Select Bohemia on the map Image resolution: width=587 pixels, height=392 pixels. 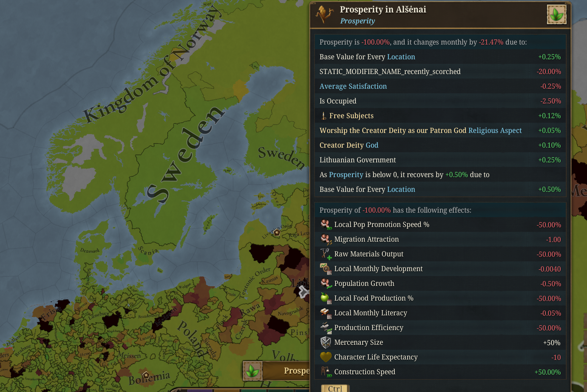coord(149,378)
